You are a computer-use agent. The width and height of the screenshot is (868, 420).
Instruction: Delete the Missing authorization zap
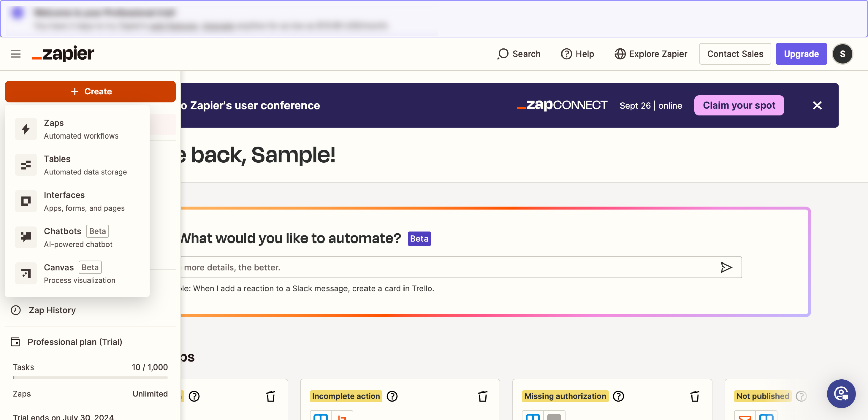695,396
